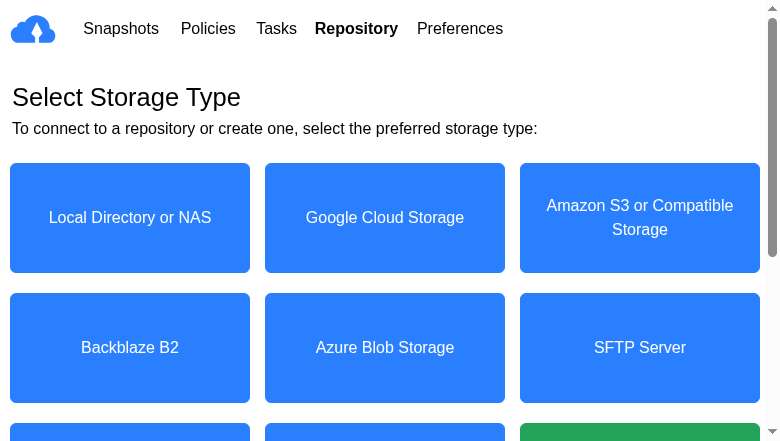
Task: Connect using SFTP Server storage
Action: point(640,348)
